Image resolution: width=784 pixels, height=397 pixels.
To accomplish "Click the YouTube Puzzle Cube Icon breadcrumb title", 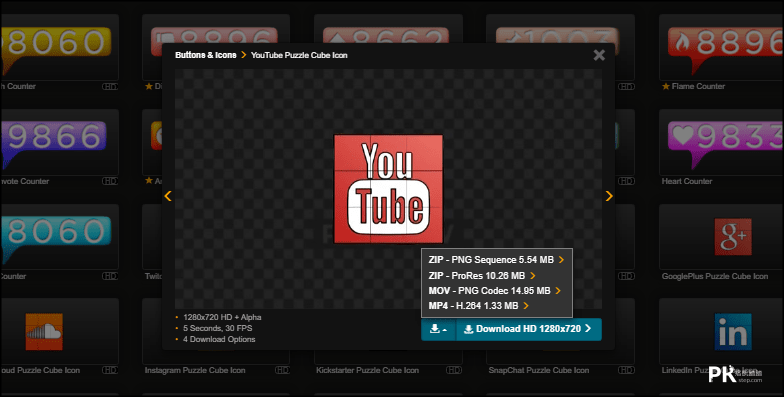I will (x=299, y=55).
